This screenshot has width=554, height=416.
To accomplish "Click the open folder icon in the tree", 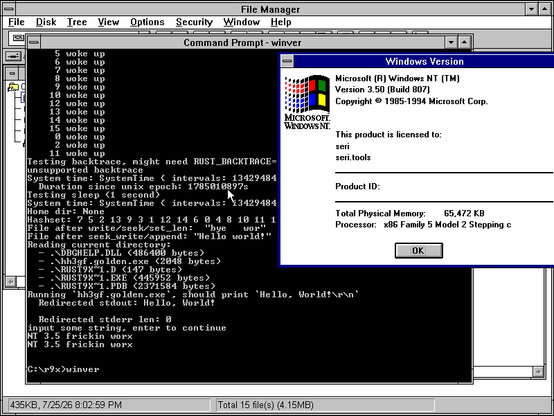I will pos(13,86).
